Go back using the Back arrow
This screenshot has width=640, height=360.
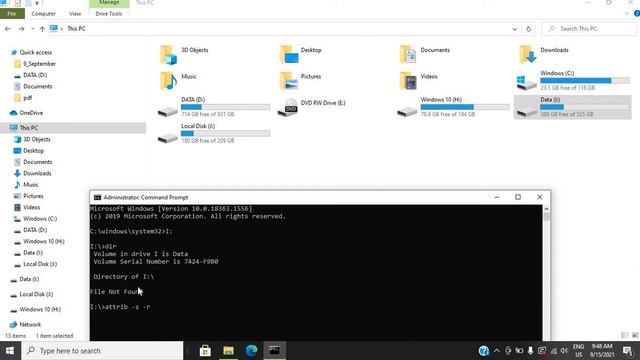pyautogui.click(x=8, y=29)
